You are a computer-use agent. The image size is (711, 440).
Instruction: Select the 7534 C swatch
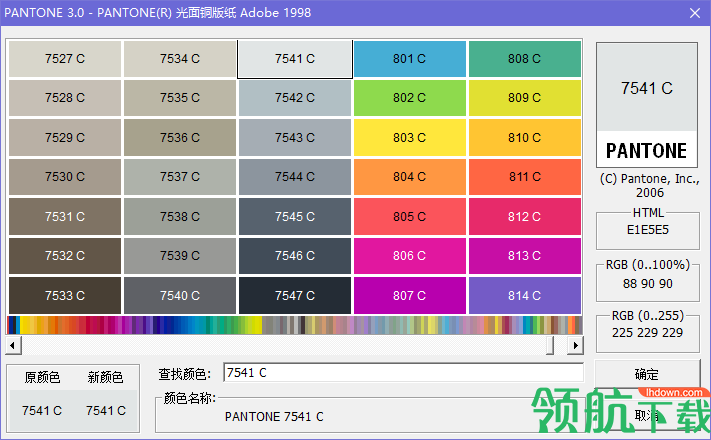point(180,59)
